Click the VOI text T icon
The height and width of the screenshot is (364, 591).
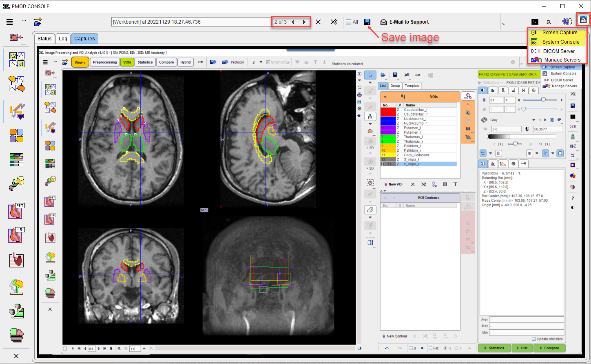point(455,184)
